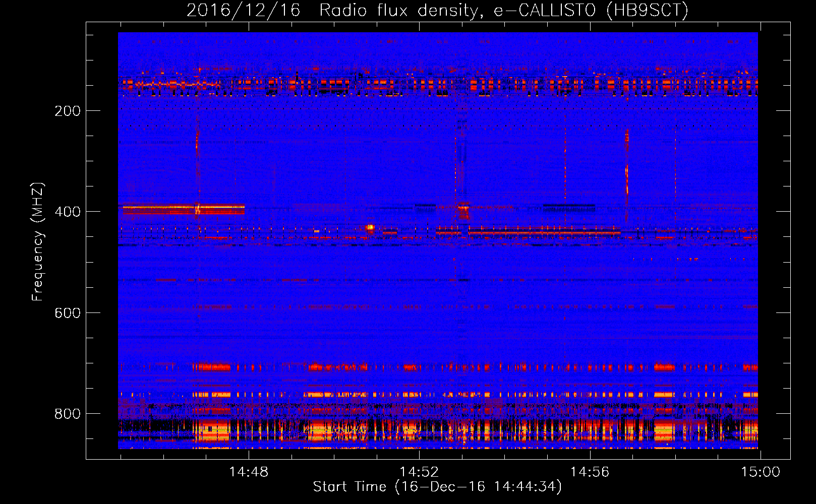Screen dimensions: 816x504
Task: Click the 800 frequency tick label
Action: pos(68,414)
